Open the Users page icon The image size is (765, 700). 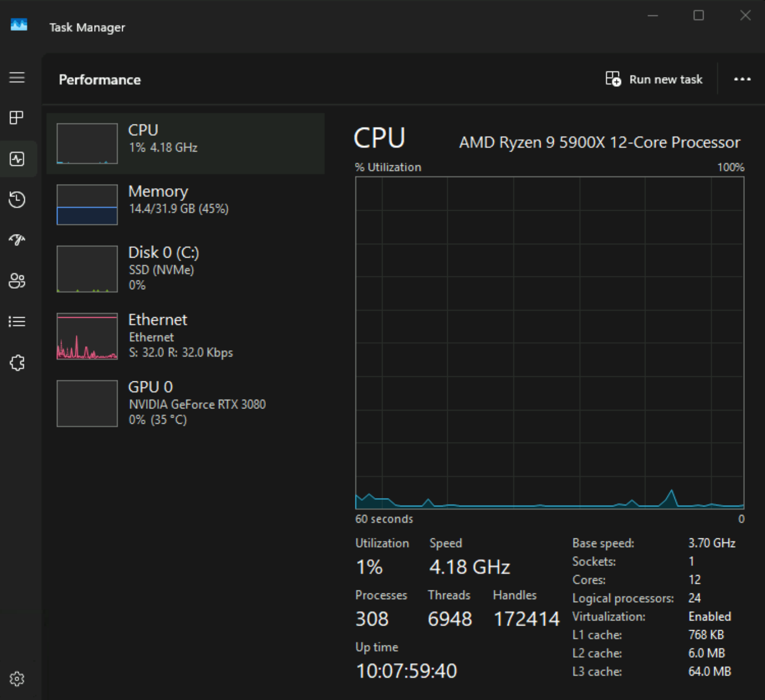(x=17, y=280)
